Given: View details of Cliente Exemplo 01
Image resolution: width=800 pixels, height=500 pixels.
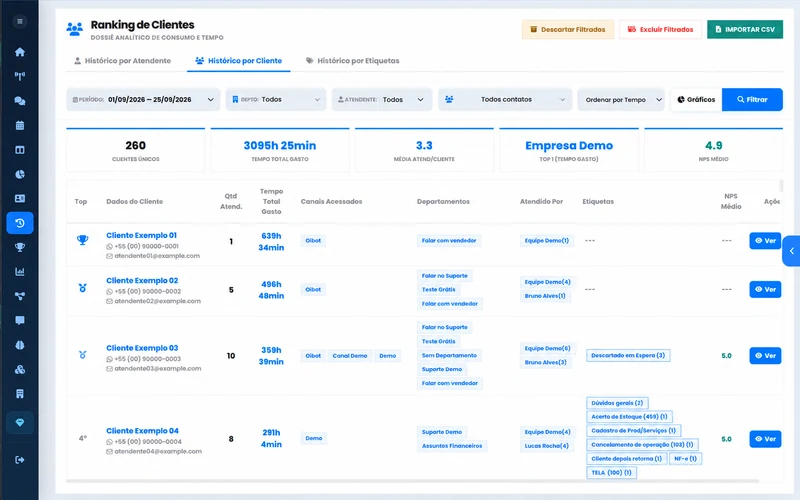Looking at the screenshot, I should tap(765, 241).
